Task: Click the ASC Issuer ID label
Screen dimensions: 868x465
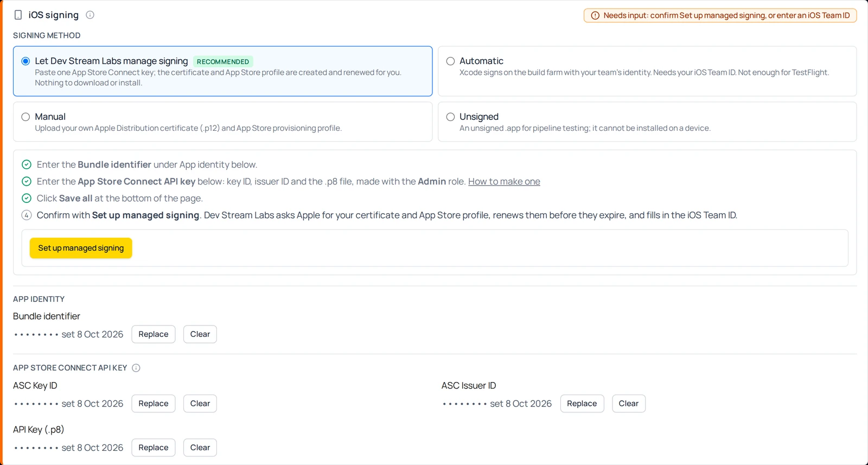Action: tap(469, 386)
